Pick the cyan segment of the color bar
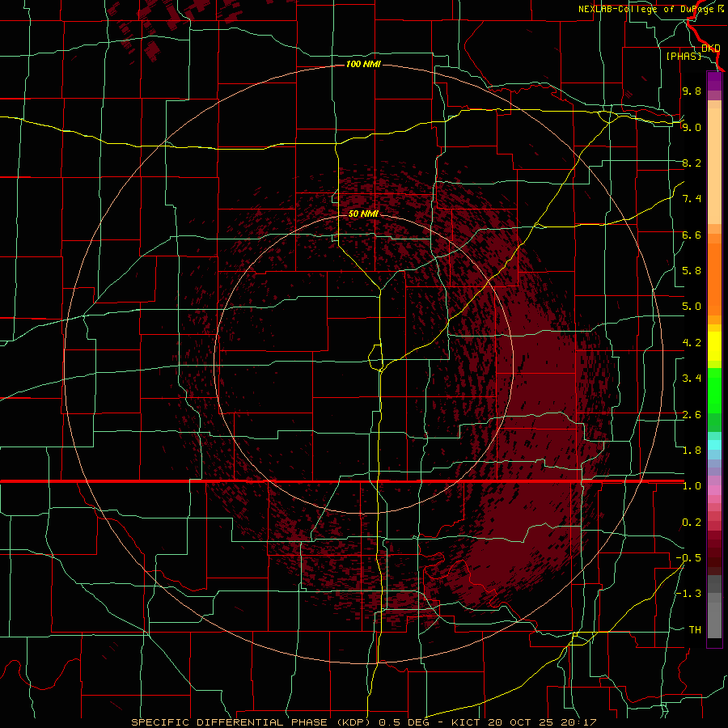Viewport: 728px width, 728px height. 714,445
